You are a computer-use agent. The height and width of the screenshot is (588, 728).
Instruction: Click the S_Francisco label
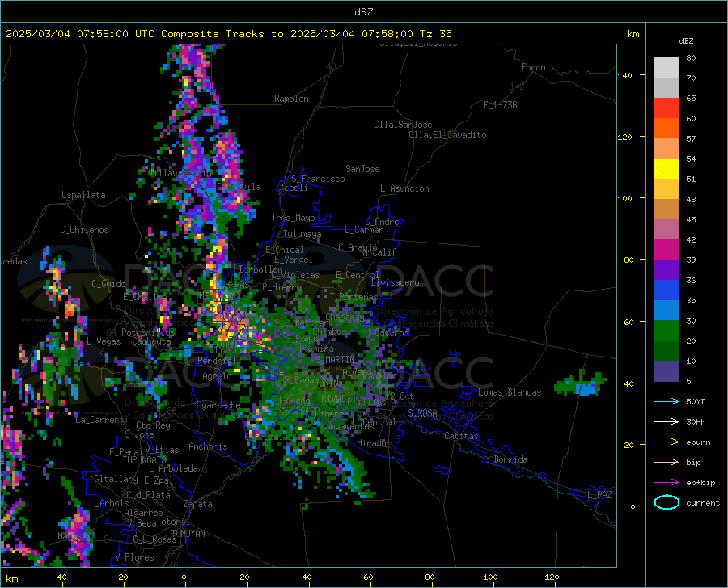(x=318, y=179)
